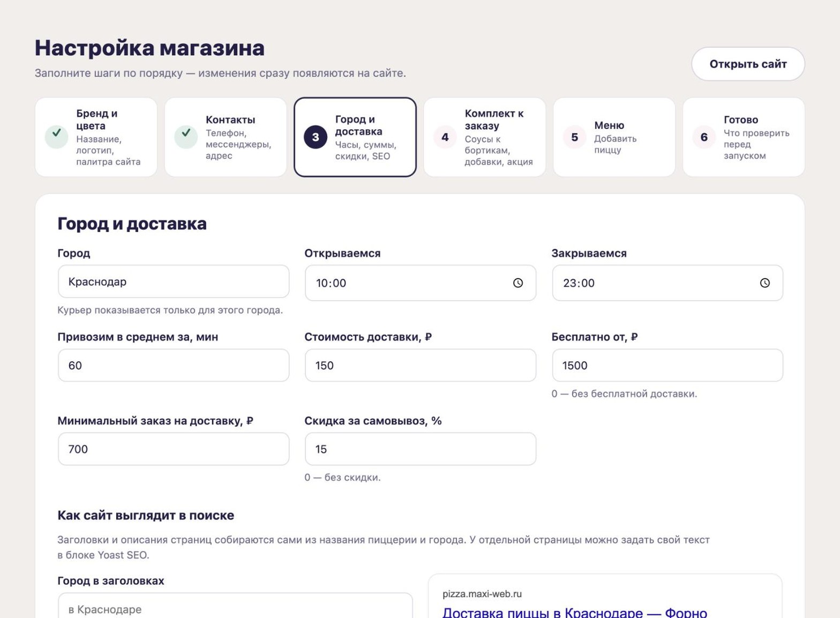Click the hint Курьер показывается только для этого города
Image resolution: width=840 pixels, height=618 pixels.
pos(170,310)
